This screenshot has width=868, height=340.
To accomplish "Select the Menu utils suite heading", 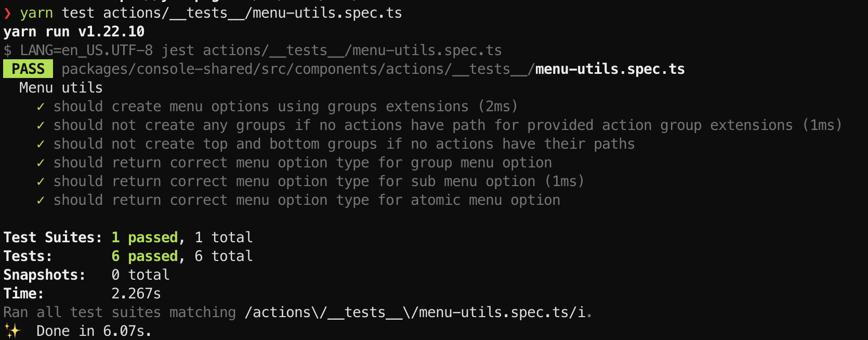I will tap(61, 88).
